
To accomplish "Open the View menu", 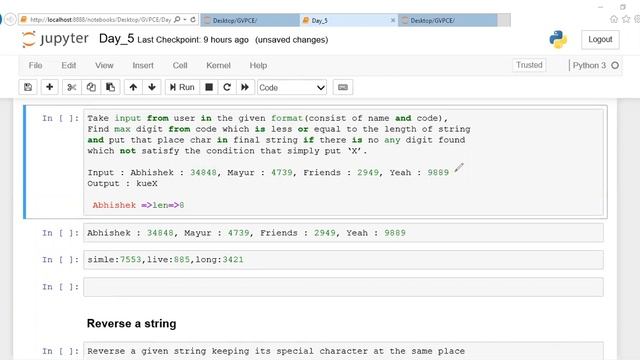I will click(x=104, y=65).
